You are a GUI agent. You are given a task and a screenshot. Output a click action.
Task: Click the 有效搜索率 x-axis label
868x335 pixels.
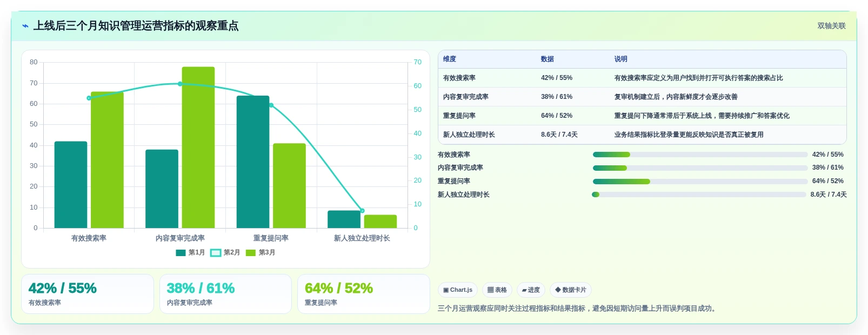89,238
